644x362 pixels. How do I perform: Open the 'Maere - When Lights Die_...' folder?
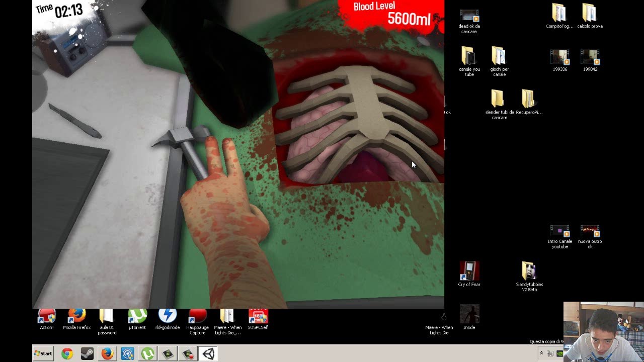(x=227, y=322)
